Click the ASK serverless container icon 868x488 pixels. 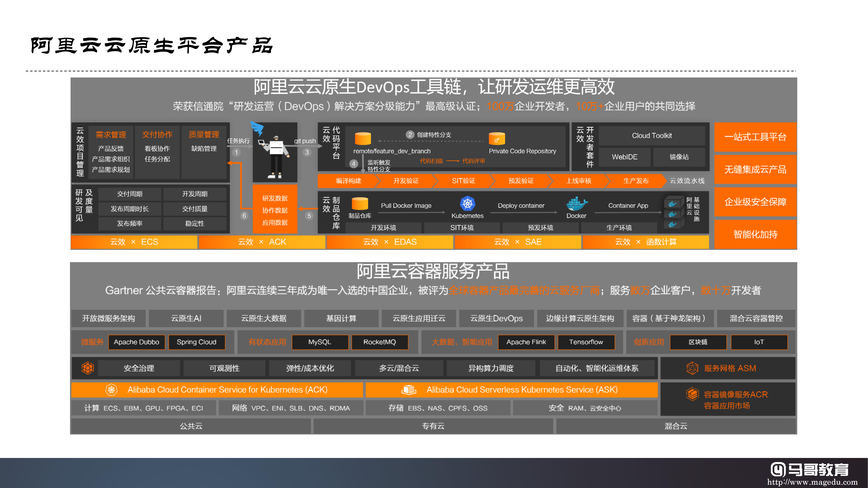pos(409,390)
